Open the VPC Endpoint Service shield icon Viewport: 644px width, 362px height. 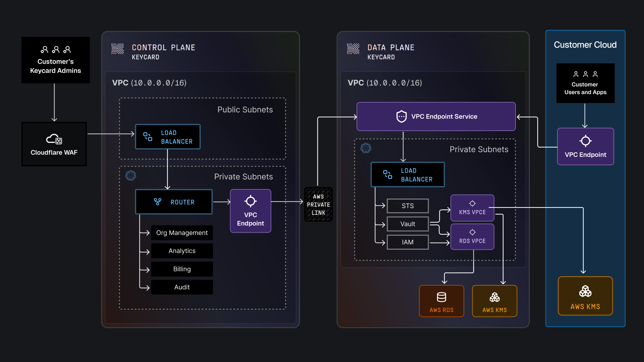click(401, 116)
